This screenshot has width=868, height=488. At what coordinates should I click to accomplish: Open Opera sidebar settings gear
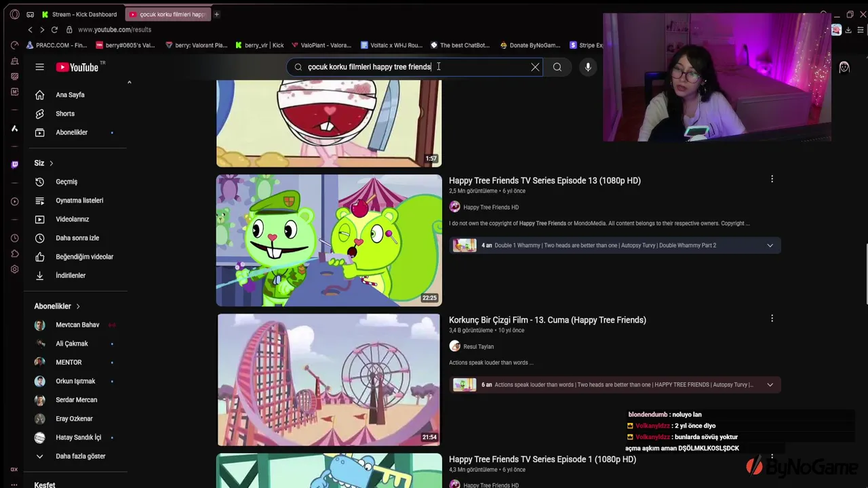click(x=15, y=269)
